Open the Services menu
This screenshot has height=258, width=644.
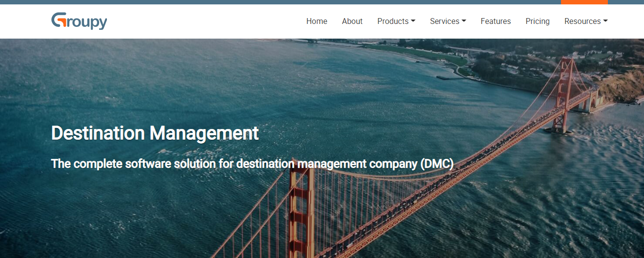[444, 21]
